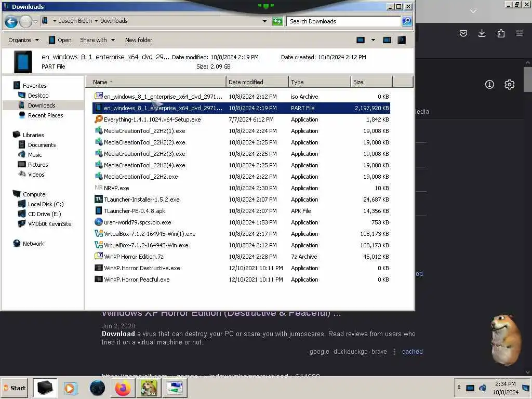
Task: Open the Share with menu
Action: pyautogui.click(x=97, y=40)
